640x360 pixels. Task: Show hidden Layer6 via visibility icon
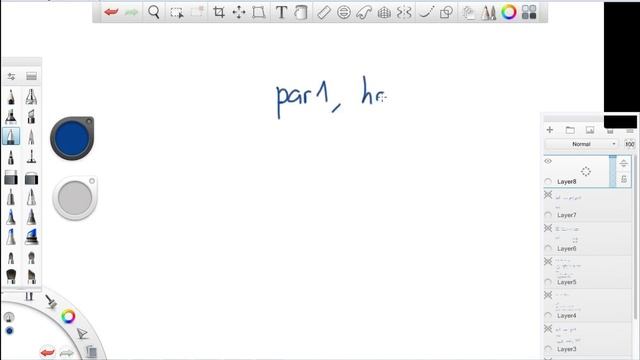pos(548,228)
